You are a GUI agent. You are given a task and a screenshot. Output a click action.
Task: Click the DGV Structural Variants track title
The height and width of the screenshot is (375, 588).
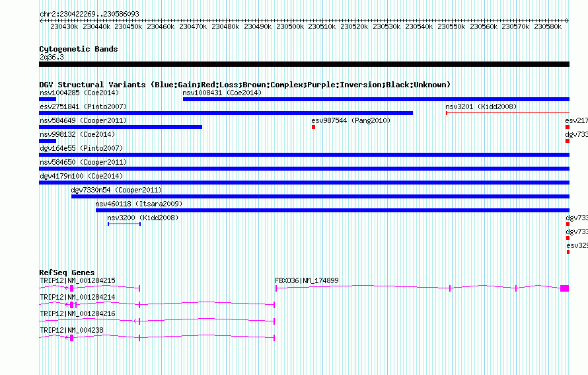[245, 85]
